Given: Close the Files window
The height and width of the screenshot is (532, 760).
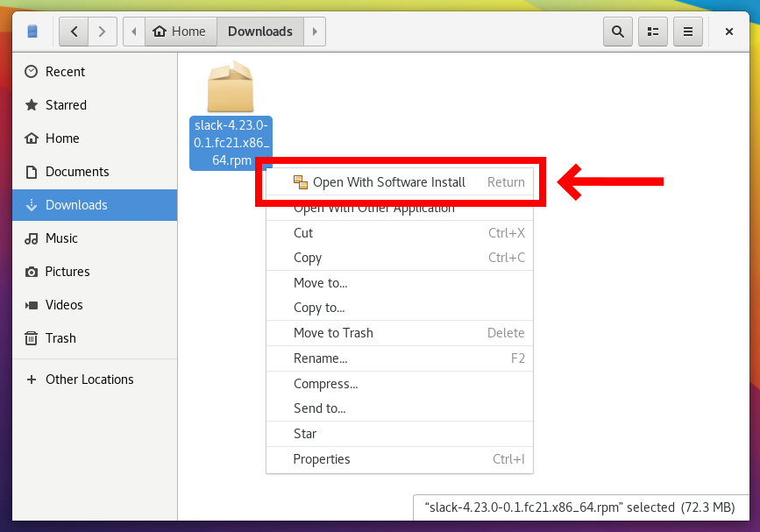Looking at the screenshot, I should click(x=729, y=32).
